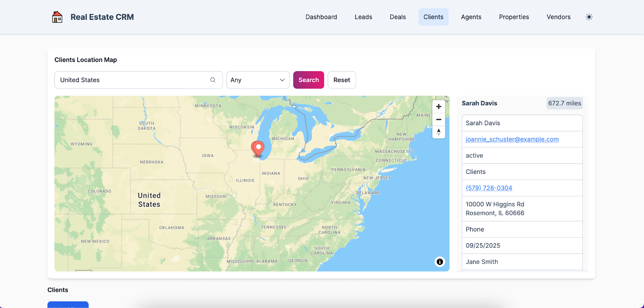
Task: Navigate to Agents page
Action: (x=471, y=17)
